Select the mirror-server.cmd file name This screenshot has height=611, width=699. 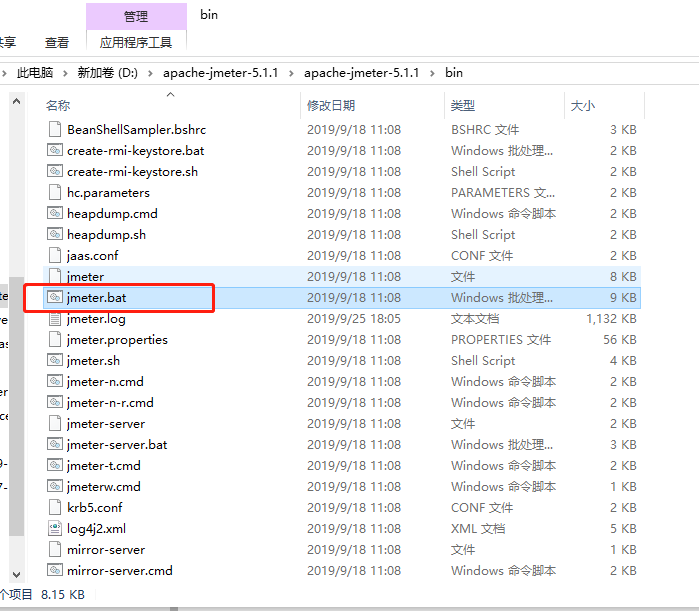[119, 570]
